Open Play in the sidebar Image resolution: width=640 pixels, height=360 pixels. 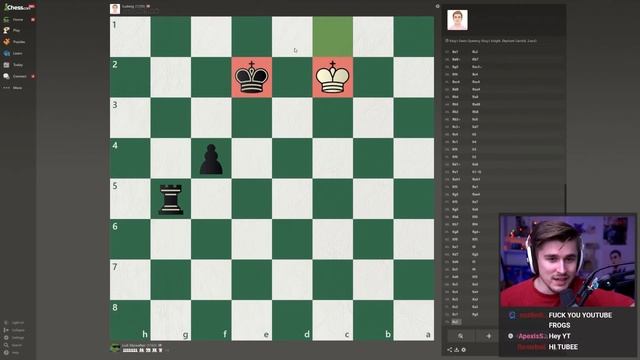(x=12, y=30)
